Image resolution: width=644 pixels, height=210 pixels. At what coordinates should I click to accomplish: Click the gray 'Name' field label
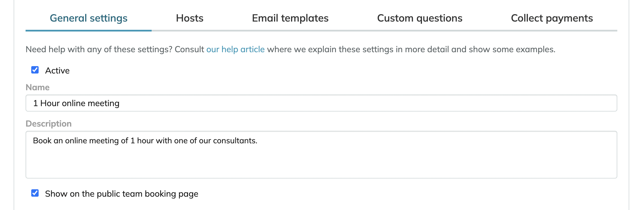(x=37, y=87)
